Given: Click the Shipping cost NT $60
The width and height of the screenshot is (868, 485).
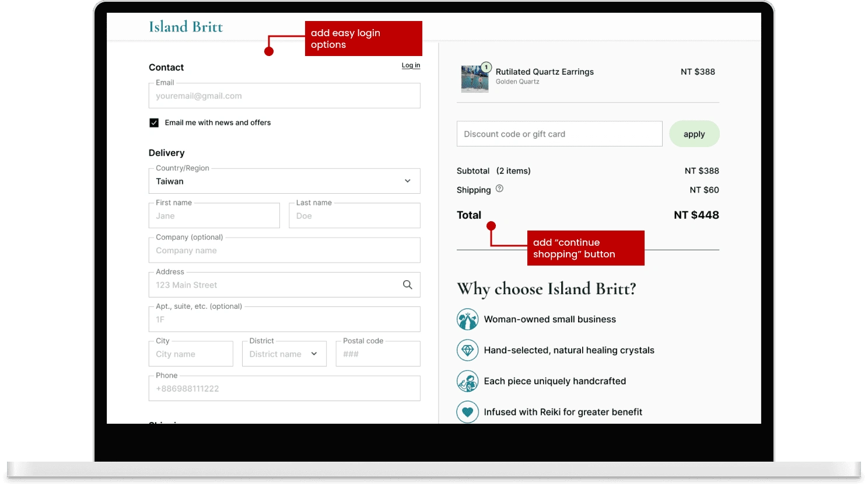Looking at the screenshot, I should click(704, 190).
